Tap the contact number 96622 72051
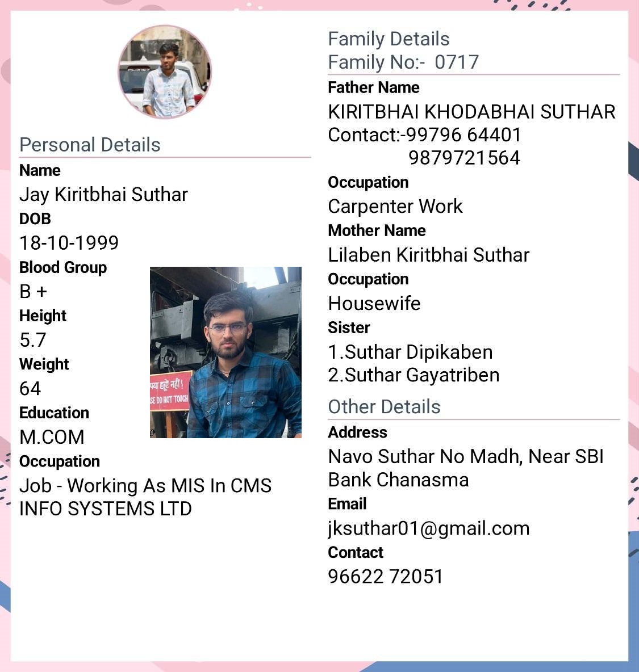The height and width of the screenshot is (672, 639). pos(385,577)
